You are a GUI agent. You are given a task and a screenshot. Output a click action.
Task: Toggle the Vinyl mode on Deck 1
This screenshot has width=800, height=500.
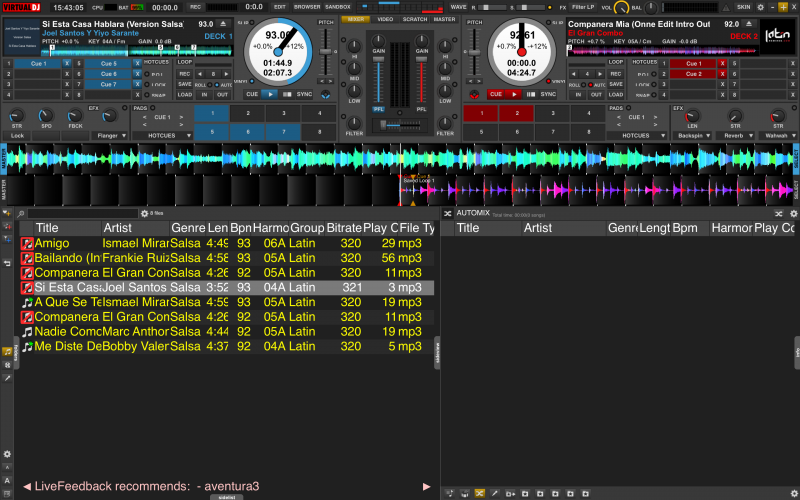click(x=252, y=81)
